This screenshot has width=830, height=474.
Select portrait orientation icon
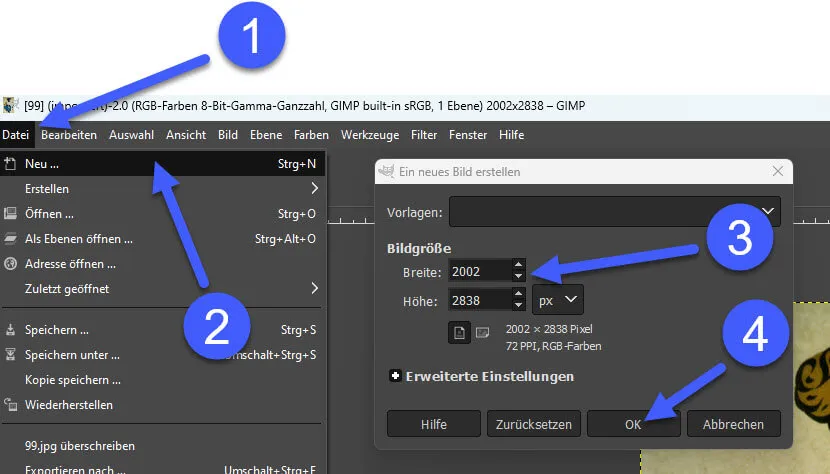click(460, 332)
